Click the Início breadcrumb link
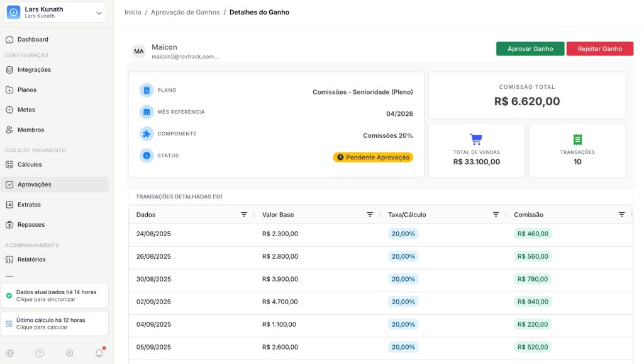The image size is (644, 364). tap(133, 12)
